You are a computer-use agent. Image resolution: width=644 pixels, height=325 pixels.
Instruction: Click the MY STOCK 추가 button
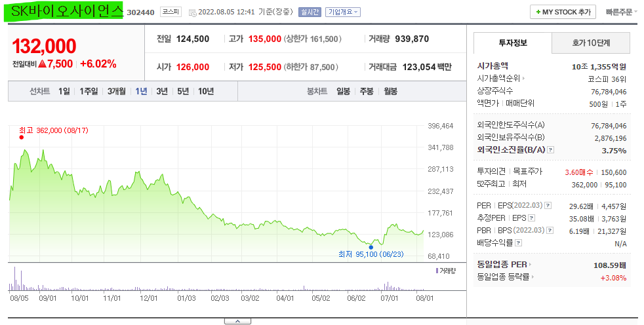(x=563, y=12)
